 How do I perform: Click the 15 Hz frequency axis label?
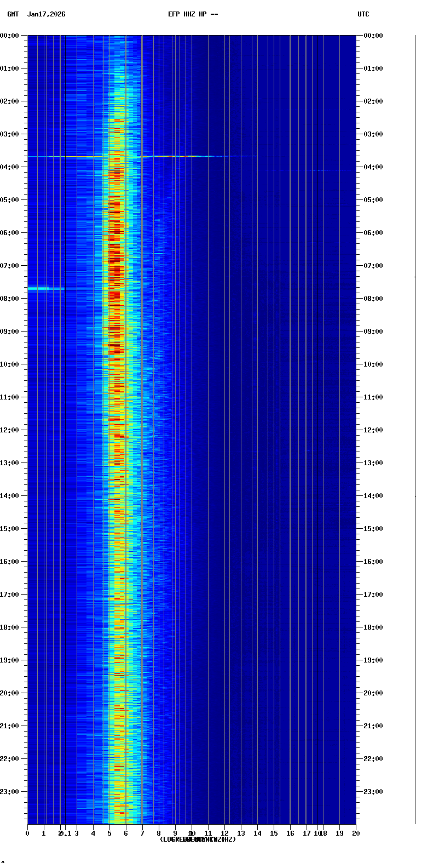pos(274,833)
